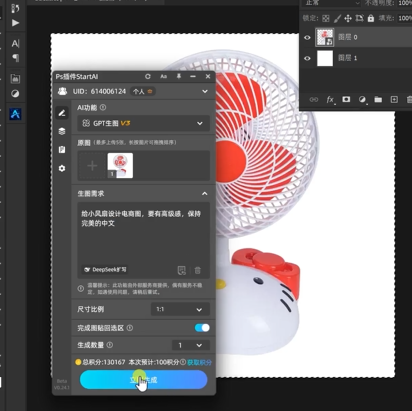Viewport: 412px width, 411px height.
Task: Click the lock all padlock icon
Action: [371, 18]
